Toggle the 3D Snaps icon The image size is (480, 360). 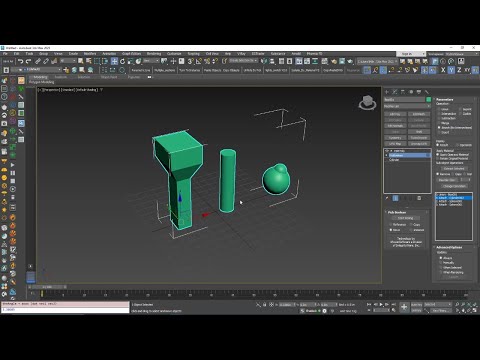point(191,61)
